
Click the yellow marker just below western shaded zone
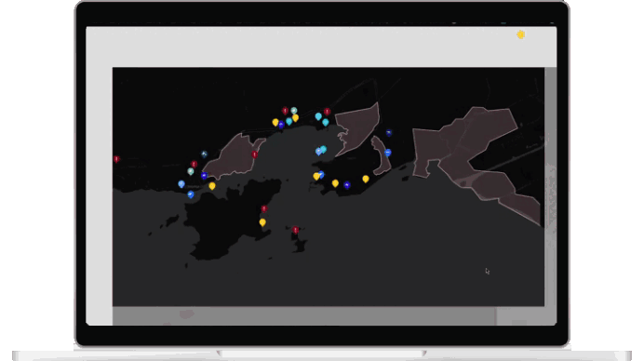(x=212, y=186)
